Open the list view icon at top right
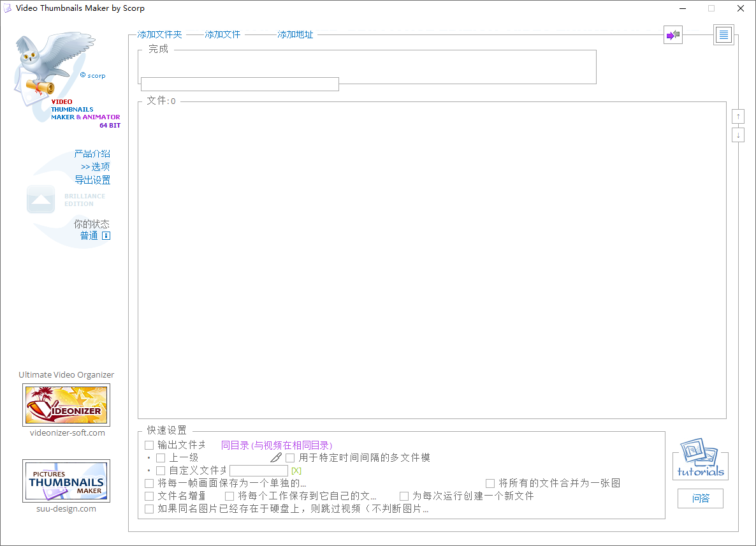Viewport: 756px width, 546px height. click(723, 34)
